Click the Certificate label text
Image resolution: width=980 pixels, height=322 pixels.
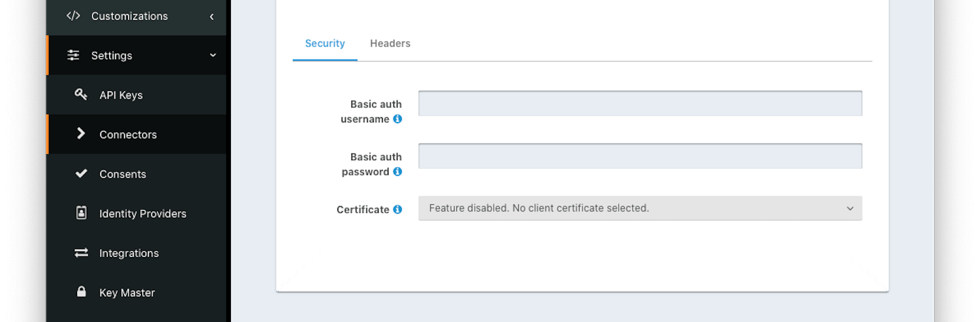[x=363, y=210]
